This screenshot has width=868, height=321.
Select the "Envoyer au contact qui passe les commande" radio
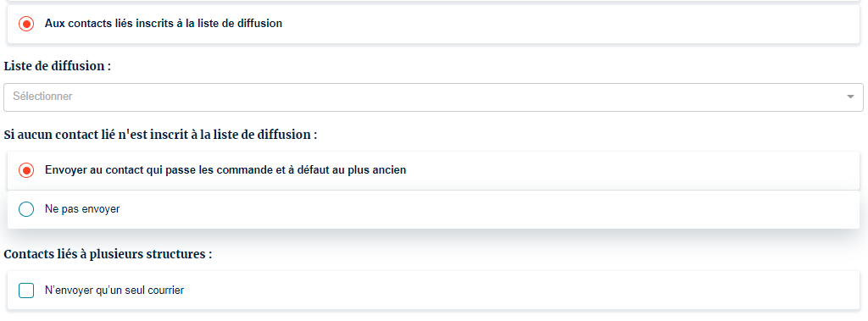26,170
